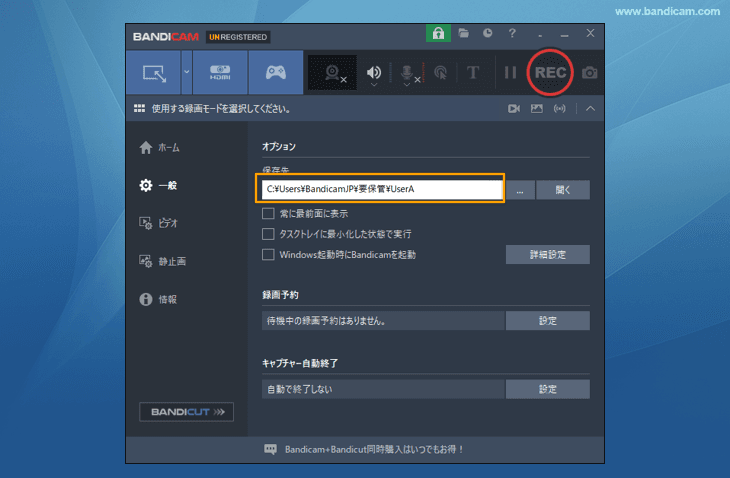
Task: Open the screen recording mode dropdown arrow
Action: [187, 73]
